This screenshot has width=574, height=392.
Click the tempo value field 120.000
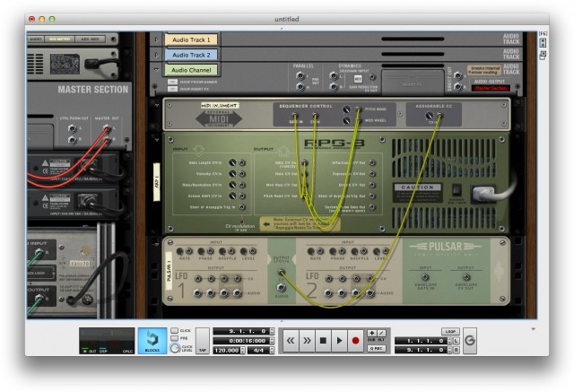228,349
